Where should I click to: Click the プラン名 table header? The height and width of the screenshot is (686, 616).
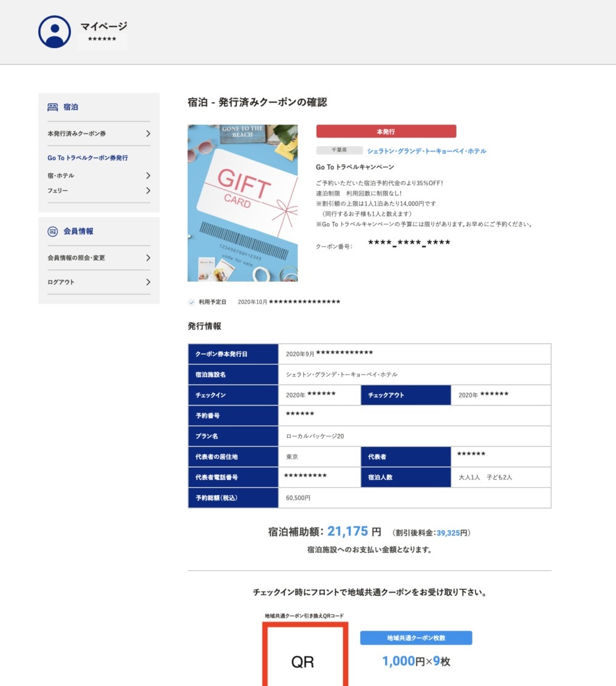click(x=233, y=436)
